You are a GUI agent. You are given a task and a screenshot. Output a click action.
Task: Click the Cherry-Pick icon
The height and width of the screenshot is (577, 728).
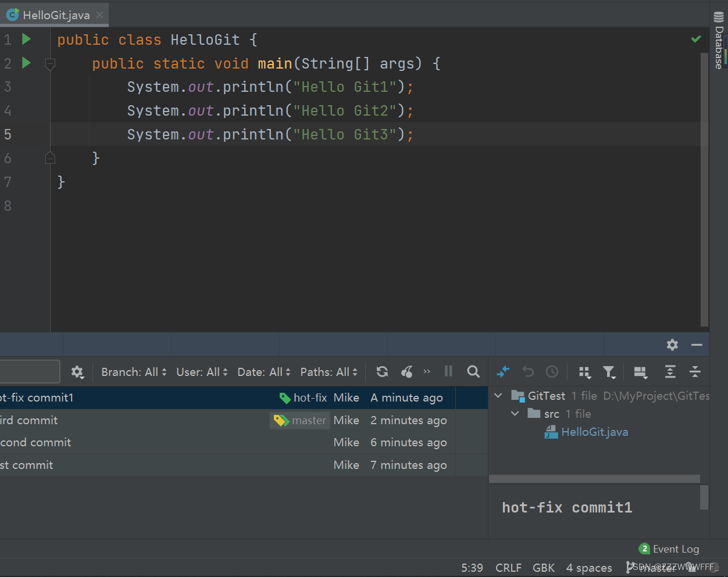407,372
